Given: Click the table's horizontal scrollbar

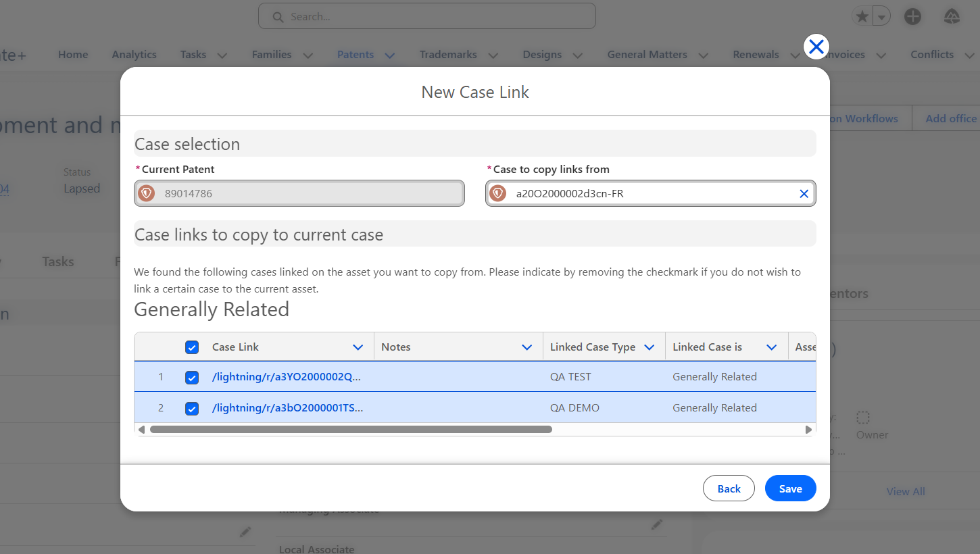Looking at the screenshot, I should (351, 430).
